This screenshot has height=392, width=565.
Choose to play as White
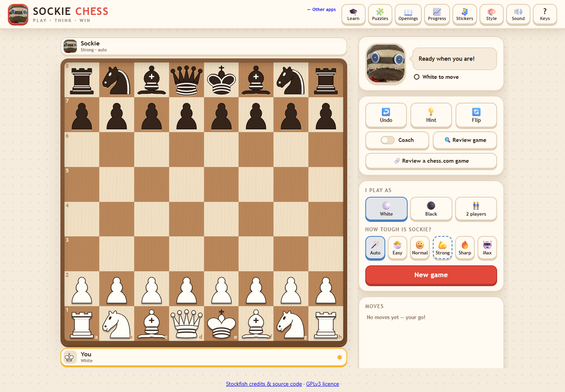point(386,209)
